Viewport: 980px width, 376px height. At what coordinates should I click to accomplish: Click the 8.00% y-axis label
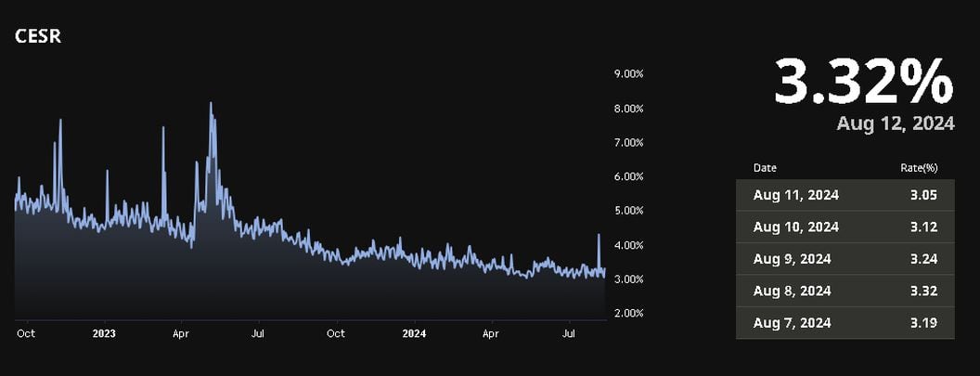click(629, 109)
